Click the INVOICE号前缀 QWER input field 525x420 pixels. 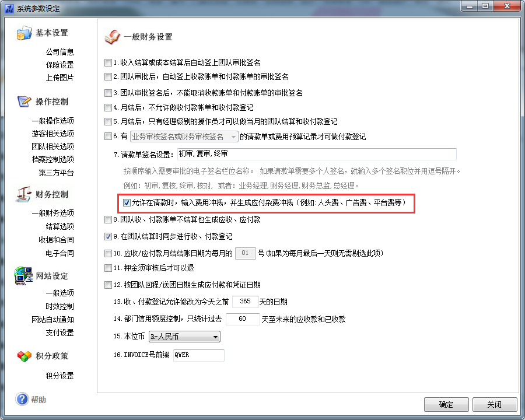pos(199,355)
